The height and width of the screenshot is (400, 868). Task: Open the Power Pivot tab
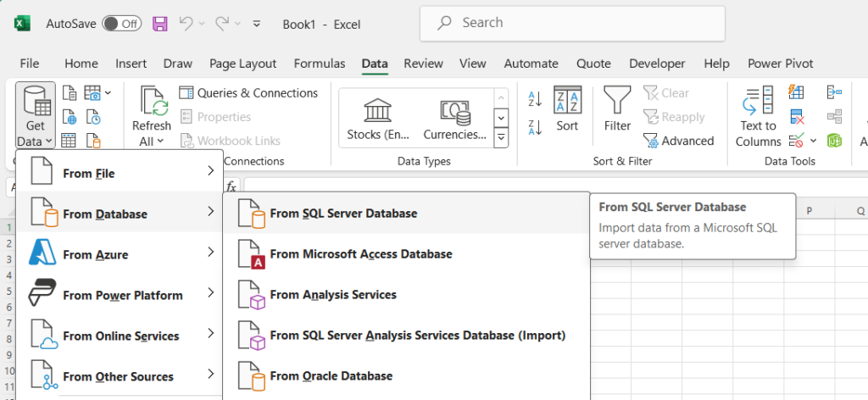click(x=780, y=64)
